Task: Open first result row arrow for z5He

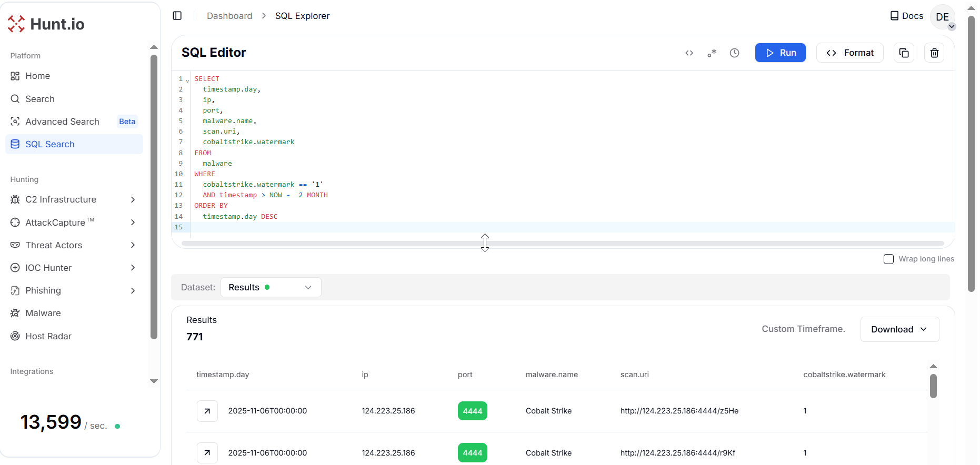Action: (207, 411)
